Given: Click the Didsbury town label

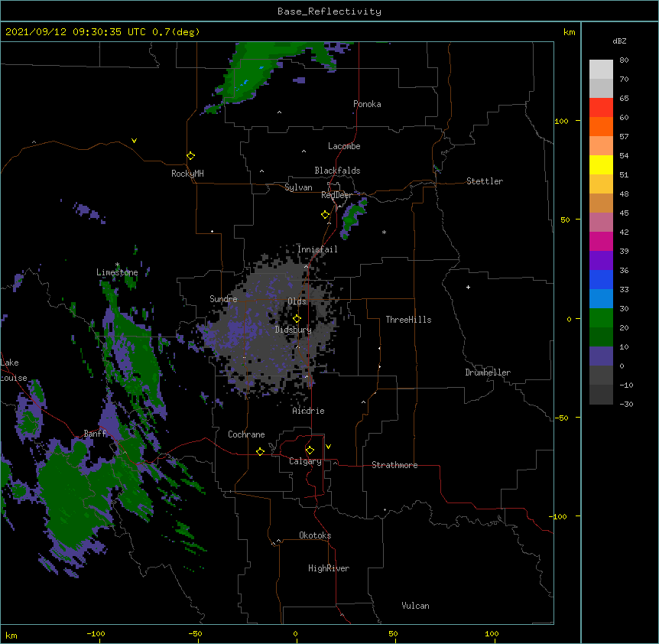Looking at the screenshot, I should point(294,330).
